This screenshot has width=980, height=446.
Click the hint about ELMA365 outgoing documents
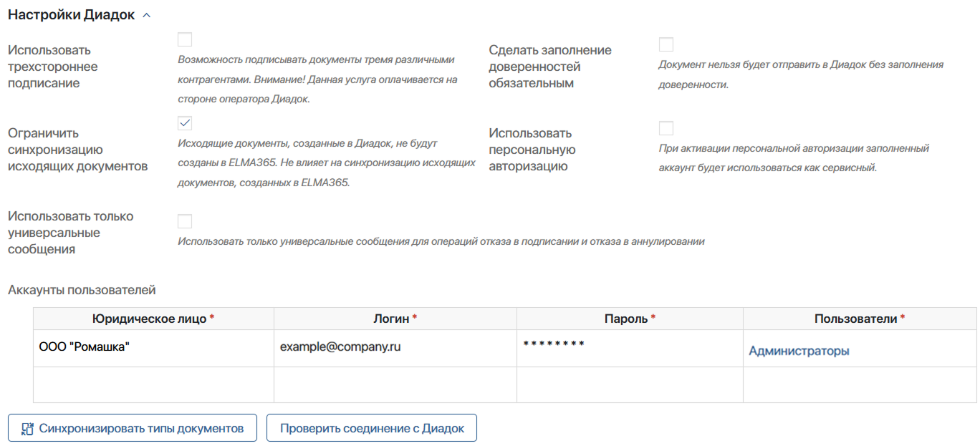[327, 163]
